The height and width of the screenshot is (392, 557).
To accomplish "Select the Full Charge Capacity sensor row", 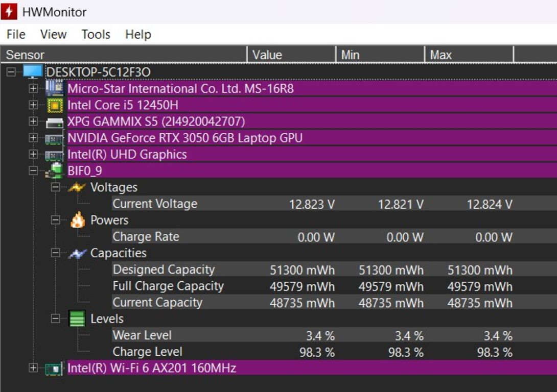I will 334,286.
